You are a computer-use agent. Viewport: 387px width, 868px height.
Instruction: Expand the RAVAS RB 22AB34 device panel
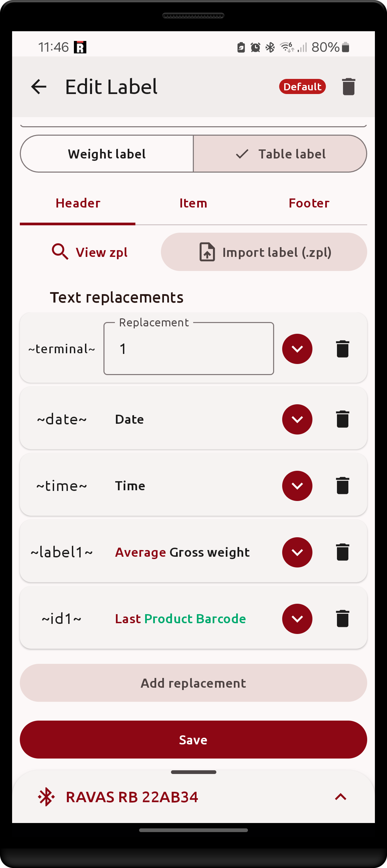(341, 796)
